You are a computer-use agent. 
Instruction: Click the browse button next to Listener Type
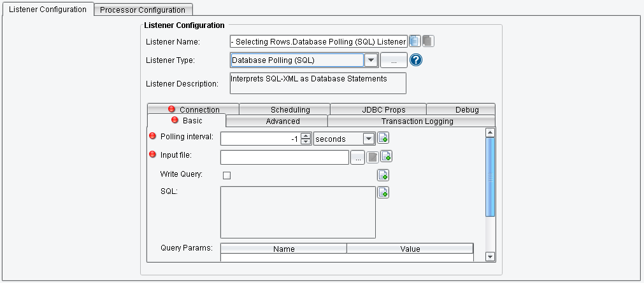(394, 60)
